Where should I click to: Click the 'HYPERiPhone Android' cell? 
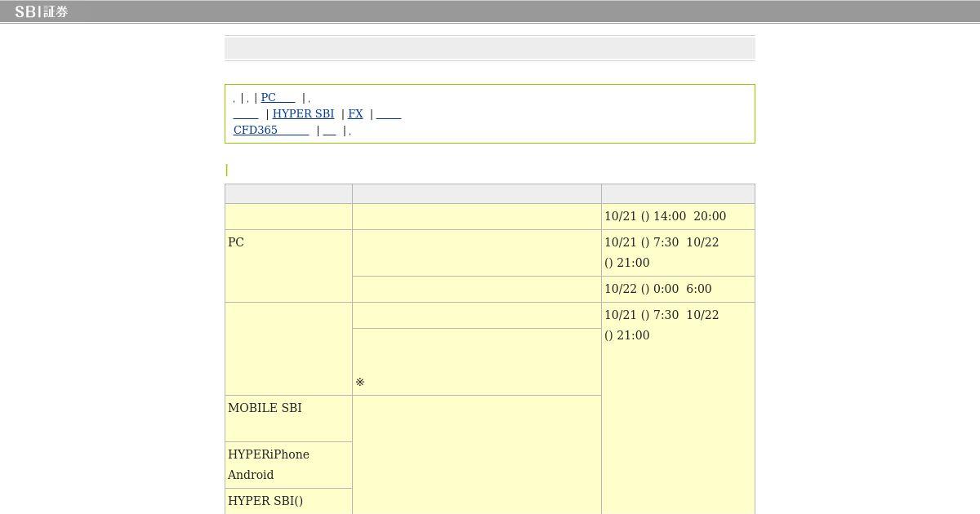(288, 465)
